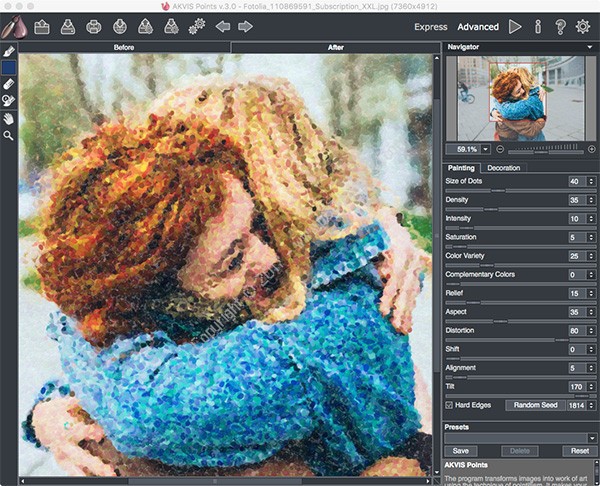
Task: Open Preferences gear icon
Action: [x=583, y=27]
